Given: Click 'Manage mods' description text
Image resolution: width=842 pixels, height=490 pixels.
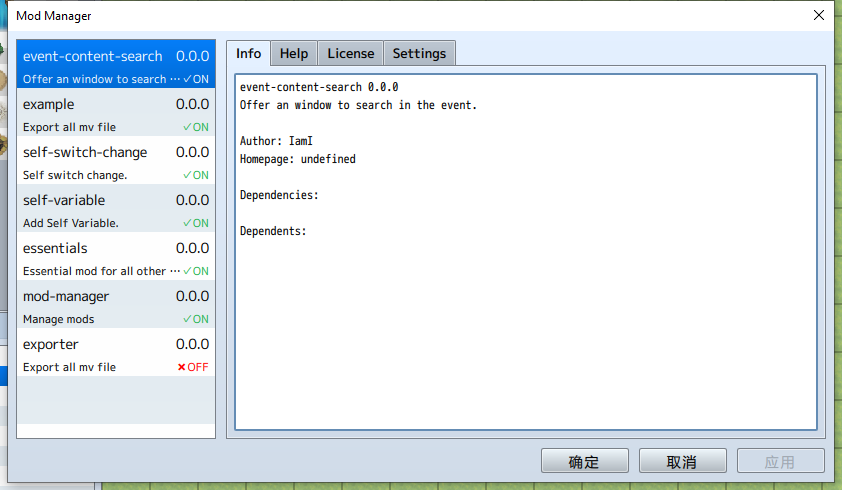Looking at the screenshot, I should (x=59, y=319).
